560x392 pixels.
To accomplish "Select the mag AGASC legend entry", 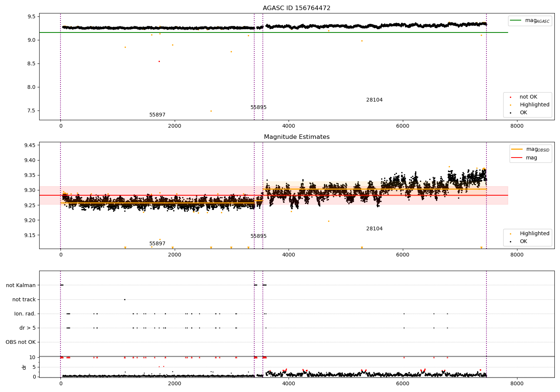I will (530, 21).
